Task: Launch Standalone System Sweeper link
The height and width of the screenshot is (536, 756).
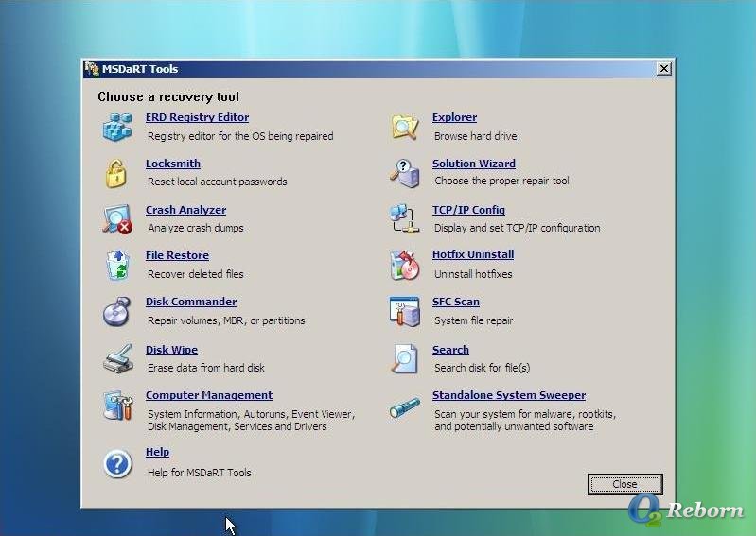Action: point(509,395)
